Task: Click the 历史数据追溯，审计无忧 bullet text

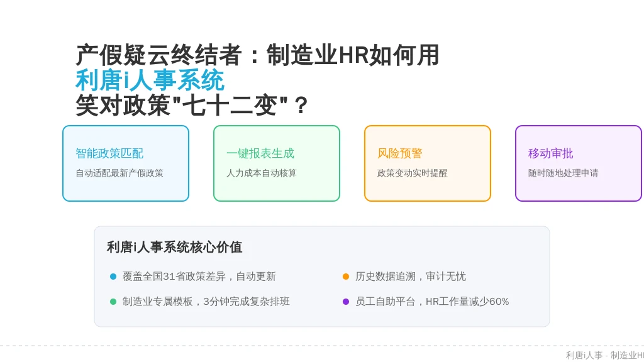Action: [x=411, y=277]
